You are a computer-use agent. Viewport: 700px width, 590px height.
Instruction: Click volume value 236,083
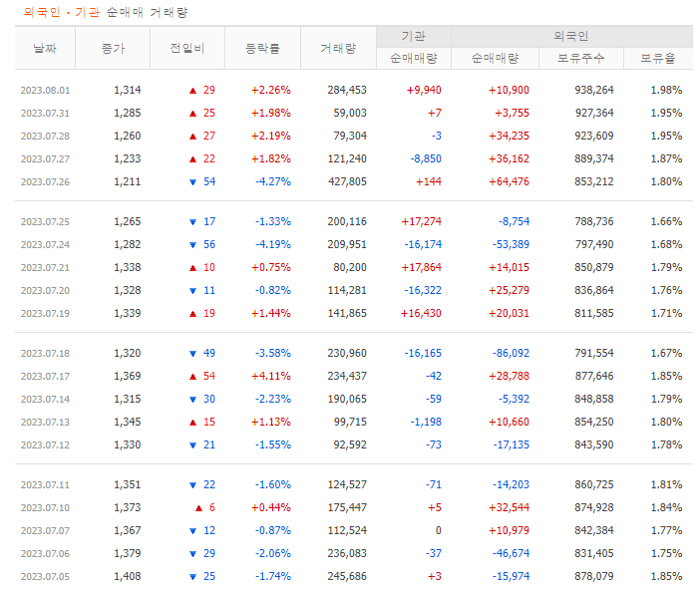[347, 553]
